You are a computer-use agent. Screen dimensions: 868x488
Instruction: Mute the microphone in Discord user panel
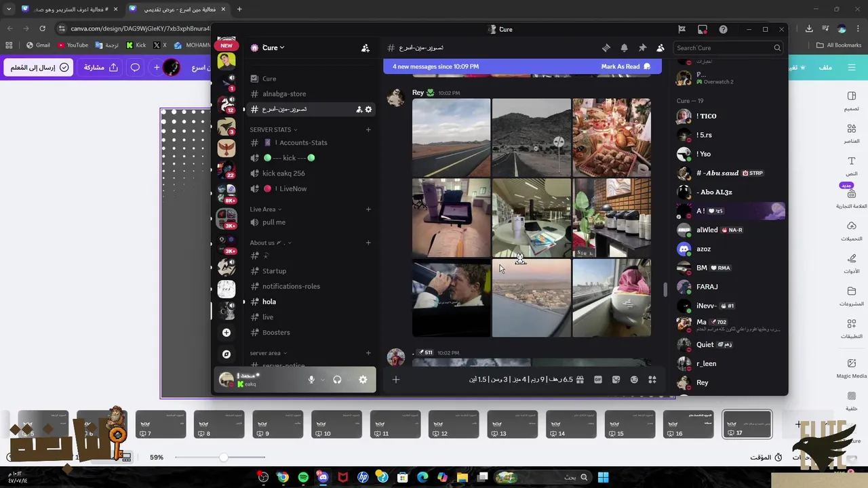[311, 380]
